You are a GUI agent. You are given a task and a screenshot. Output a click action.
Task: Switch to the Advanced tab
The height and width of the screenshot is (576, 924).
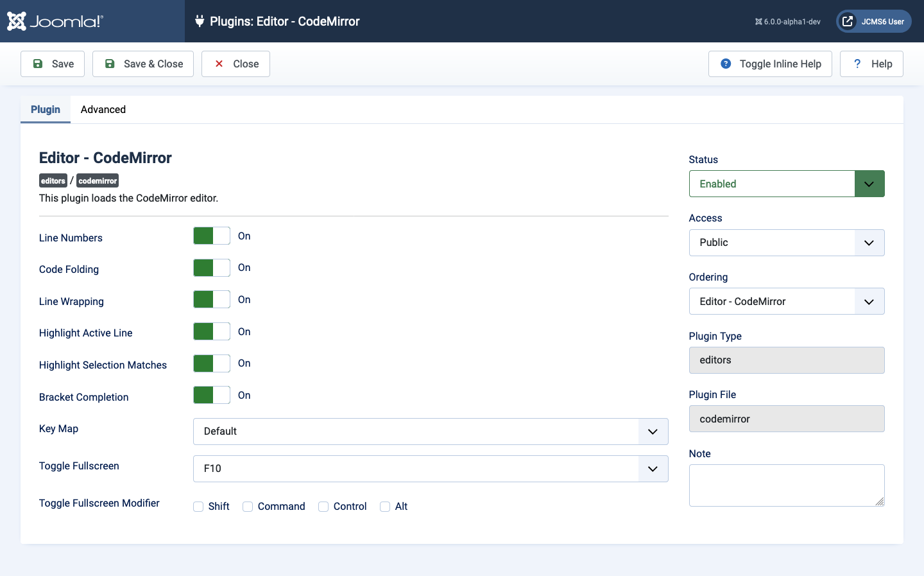[103, 109]
